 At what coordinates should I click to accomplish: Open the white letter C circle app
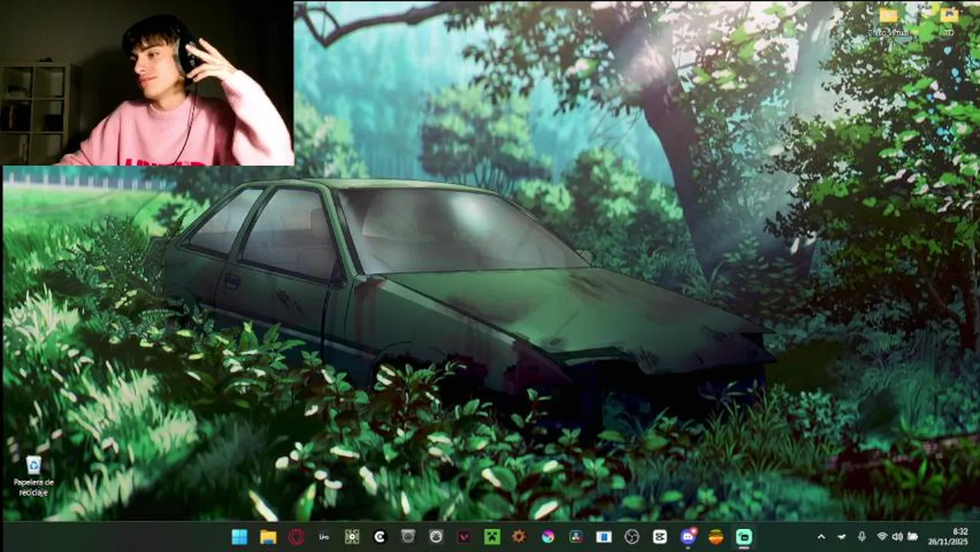click(x=380, y=537)
